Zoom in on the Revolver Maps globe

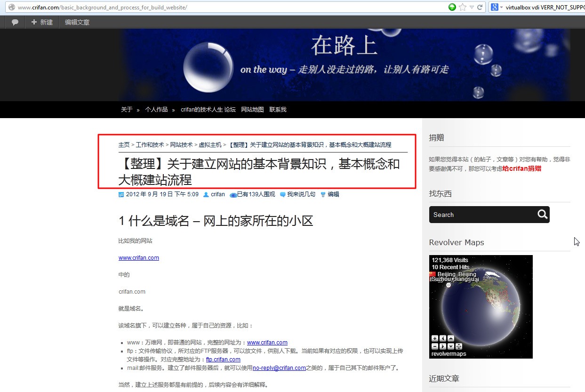pos(435,338)
